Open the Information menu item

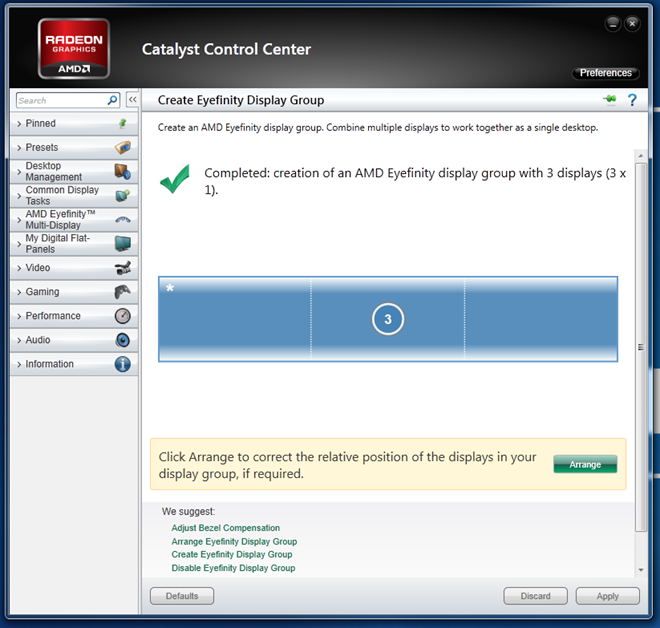coord(74,364)
